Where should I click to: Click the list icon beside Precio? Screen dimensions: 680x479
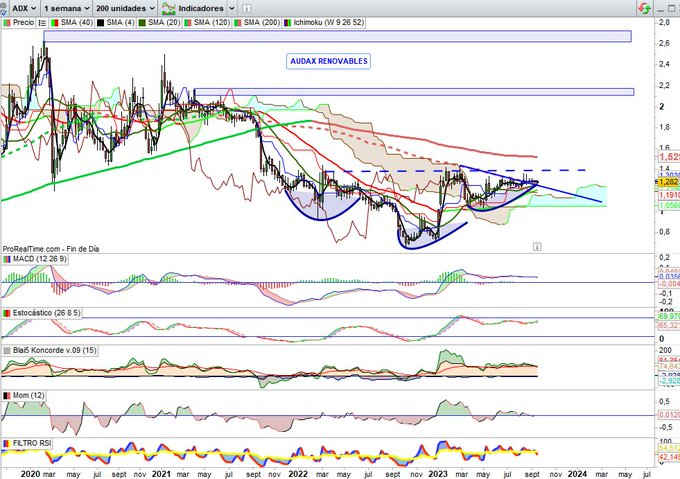[x=42, y=23]
